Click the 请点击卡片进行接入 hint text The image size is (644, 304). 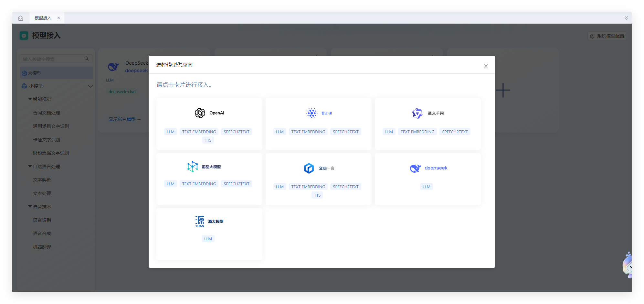(x=184, y=85)
